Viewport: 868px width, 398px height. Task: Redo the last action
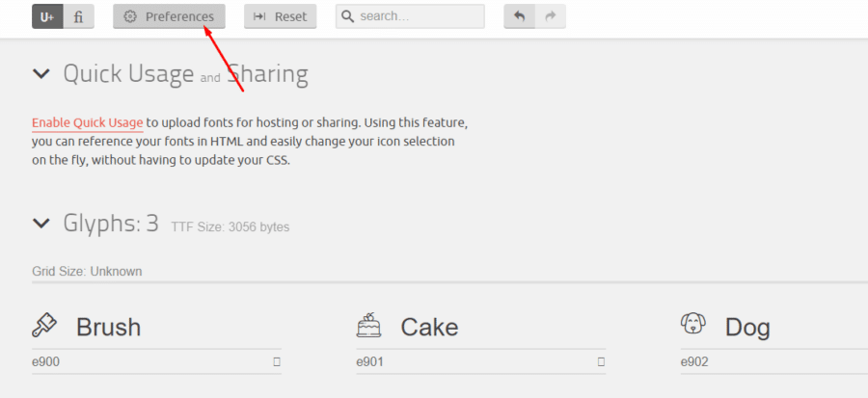click(551, 16)
